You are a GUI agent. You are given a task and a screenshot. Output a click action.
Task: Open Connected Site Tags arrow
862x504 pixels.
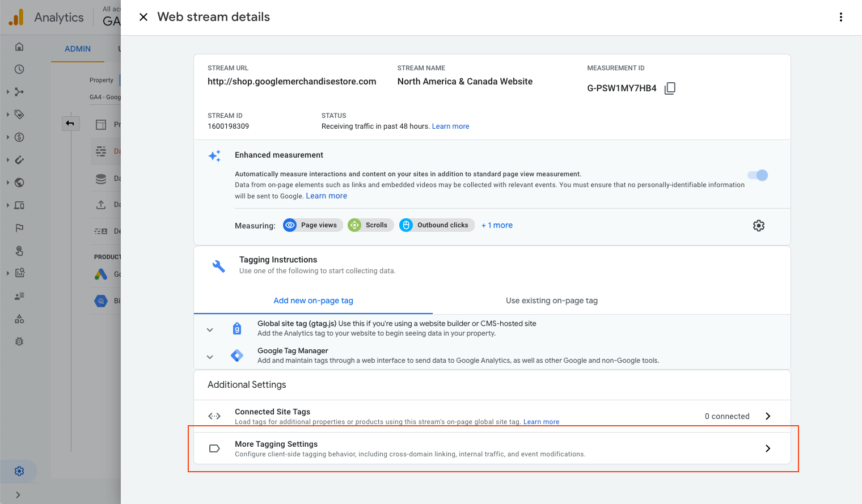[768, 416]
